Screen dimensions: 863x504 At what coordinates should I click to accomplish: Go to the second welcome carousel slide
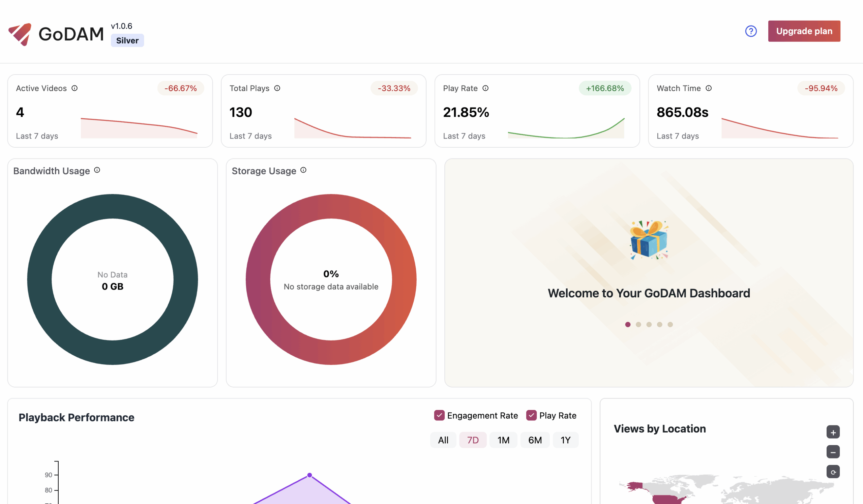click(638, 325)
